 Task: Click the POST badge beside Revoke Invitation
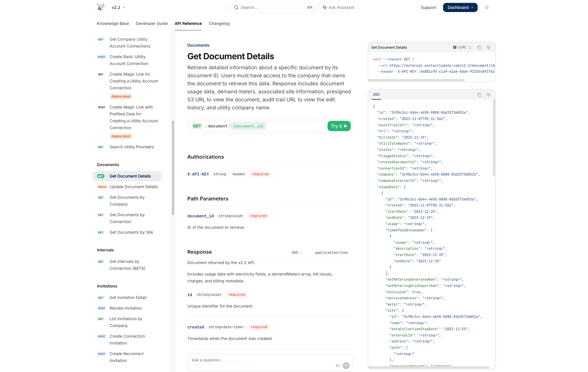tap(102, 308)
